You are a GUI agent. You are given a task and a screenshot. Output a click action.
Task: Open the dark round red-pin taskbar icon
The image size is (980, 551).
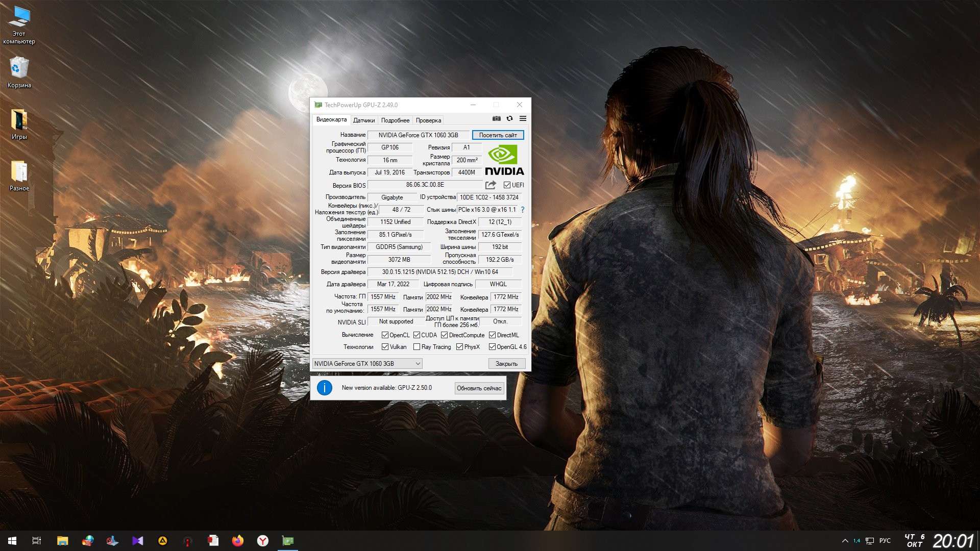click(x=188, y=541)
